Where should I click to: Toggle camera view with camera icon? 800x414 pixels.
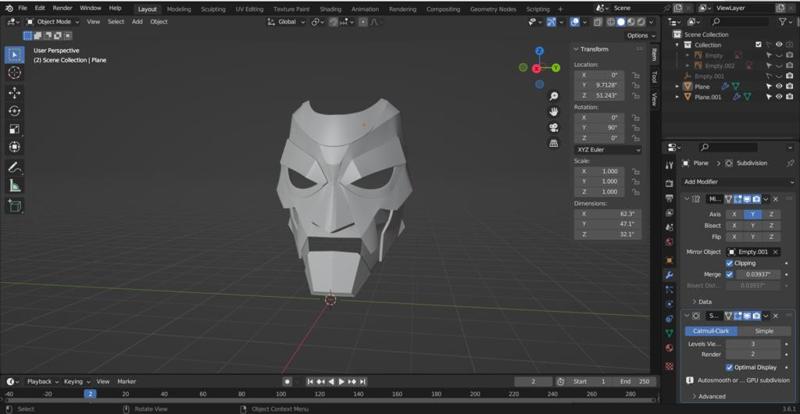554,127
